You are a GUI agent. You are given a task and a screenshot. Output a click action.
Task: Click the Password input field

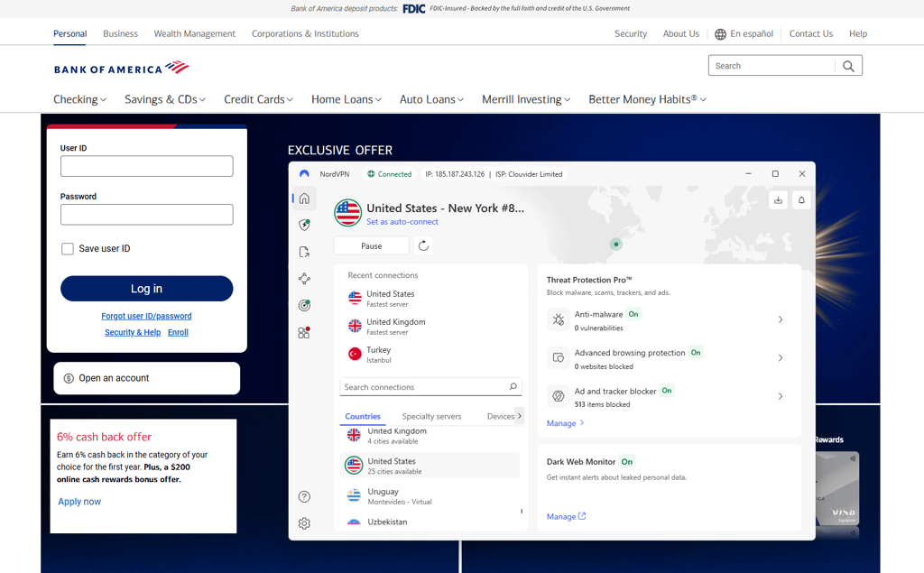[x=147, y=215]
